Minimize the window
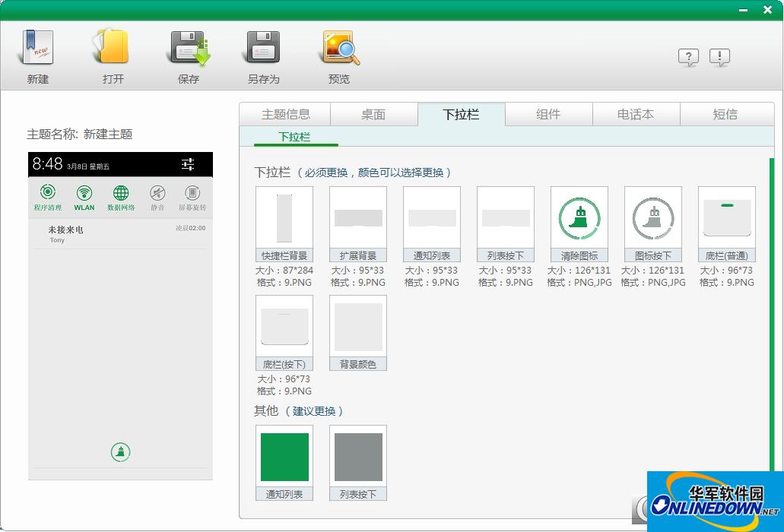This screenshot has width=784, height=532. click(744, 10)
